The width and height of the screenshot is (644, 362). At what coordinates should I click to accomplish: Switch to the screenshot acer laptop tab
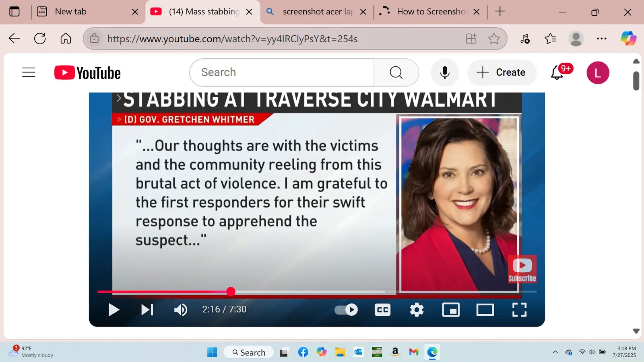317,12
